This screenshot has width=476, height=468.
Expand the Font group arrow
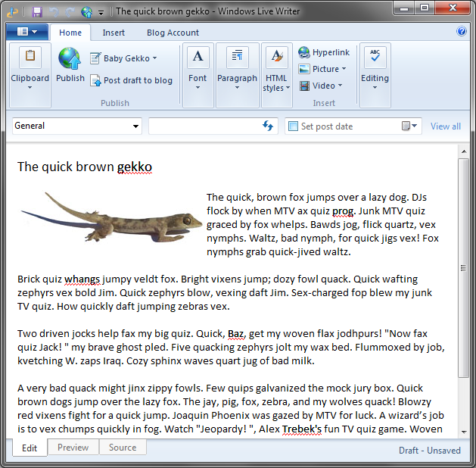click(x=198, y=88)
